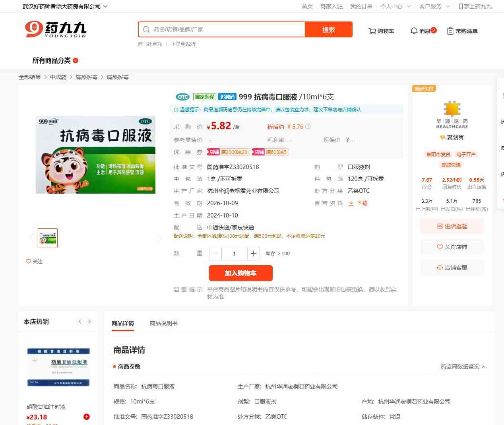Open the 常购清单 frequent purchase list
504x425 pixels.
point(462,31)
